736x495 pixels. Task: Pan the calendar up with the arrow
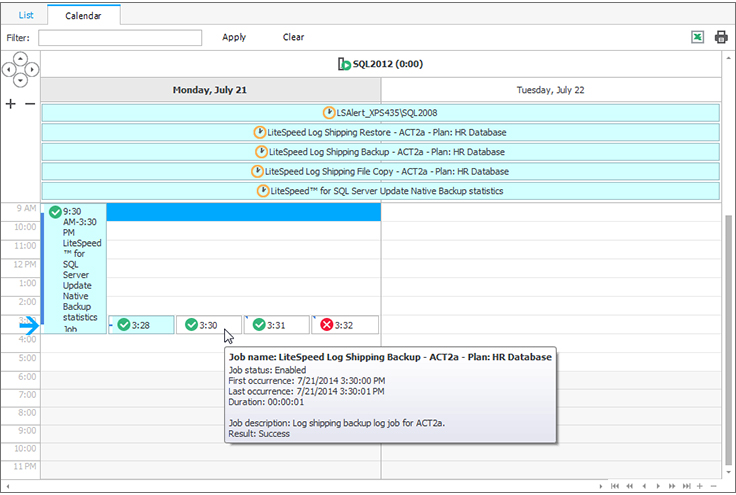coord(20,59)
